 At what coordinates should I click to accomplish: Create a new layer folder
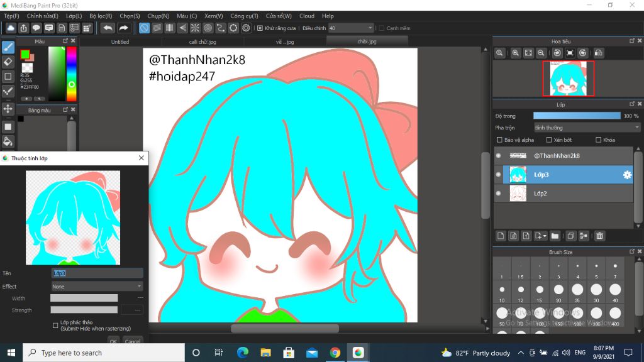555,236
